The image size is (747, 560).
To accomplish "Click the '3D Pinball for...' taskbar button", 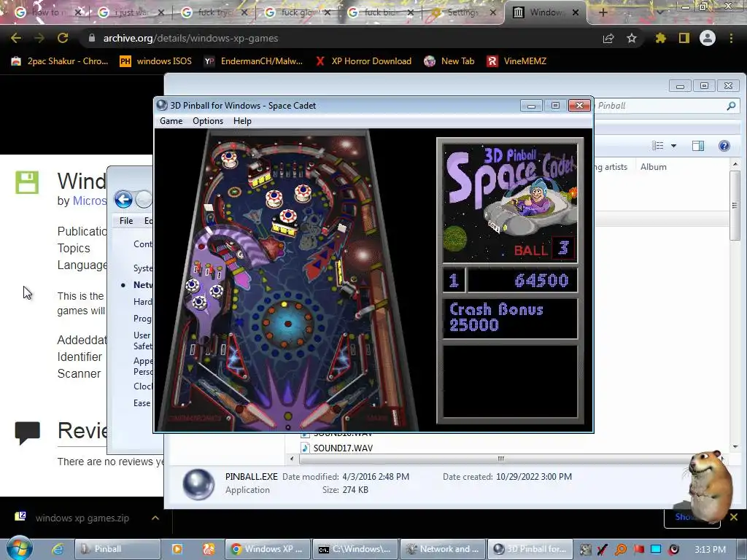I will (530, 549).
